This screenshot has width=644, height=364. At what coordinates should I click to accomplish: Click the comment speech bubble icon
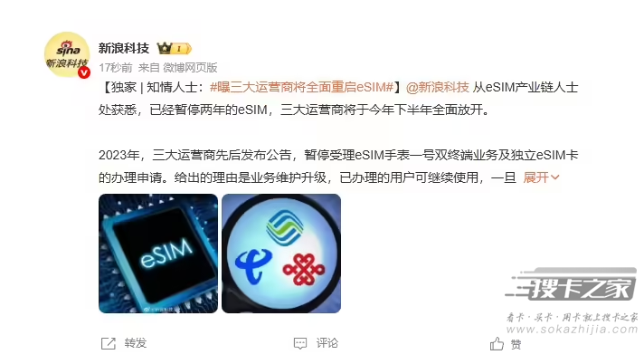pos(300,343)
